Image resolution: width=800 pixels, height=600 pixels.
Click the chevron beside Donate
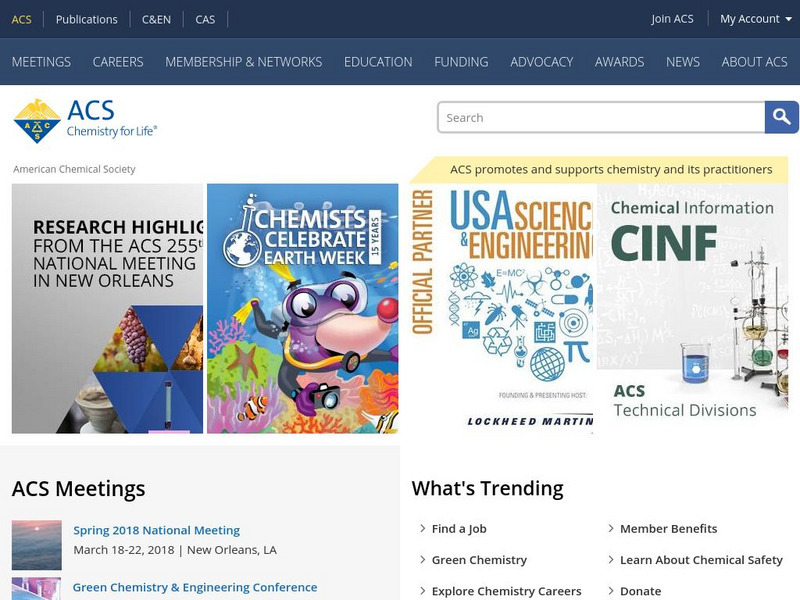611,590
